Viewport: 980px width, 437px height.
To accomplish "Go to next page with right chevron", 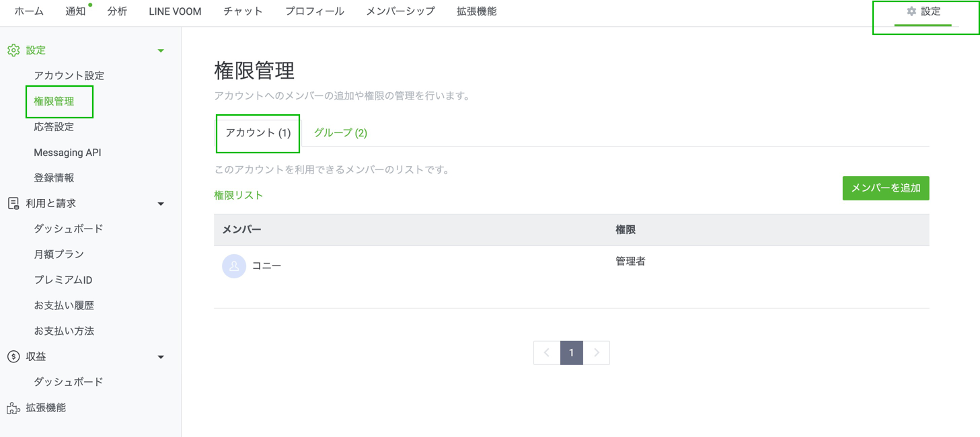I will (597, 353).
